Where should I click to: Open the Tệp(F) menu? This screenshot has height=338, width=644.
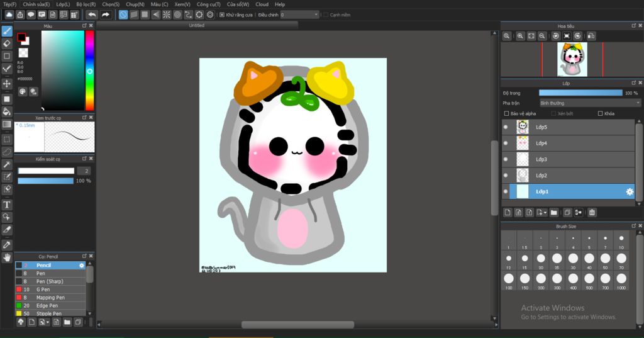pyautogui.click(x=10, y=4)
